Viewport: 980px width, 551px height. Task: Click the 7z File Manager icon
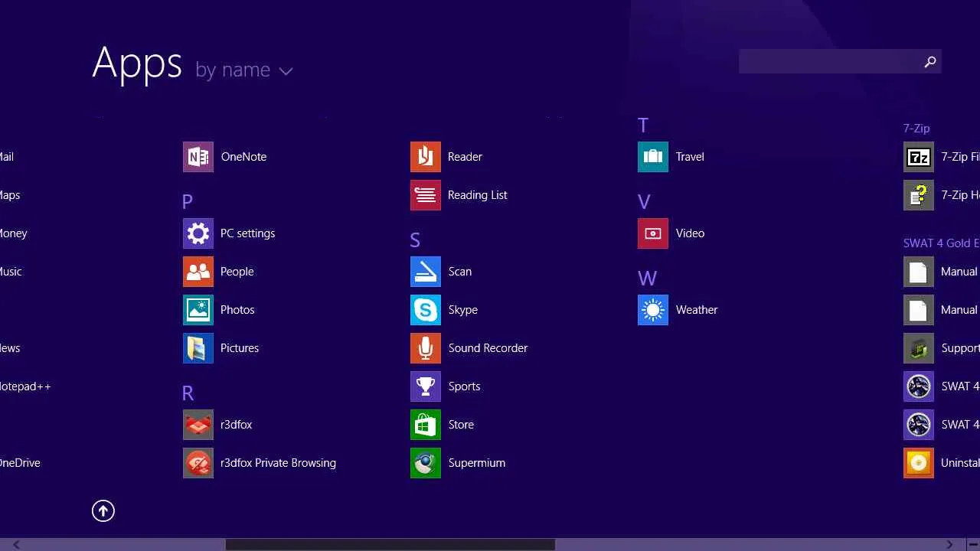tap(919, 157)
